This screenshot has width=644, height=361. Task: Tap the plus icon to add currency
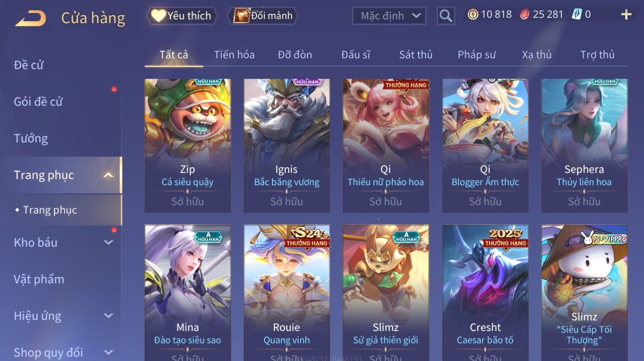tap(626, 15)
